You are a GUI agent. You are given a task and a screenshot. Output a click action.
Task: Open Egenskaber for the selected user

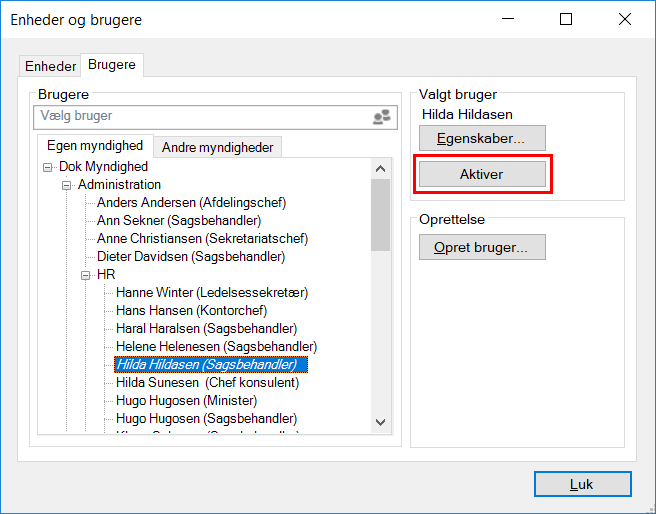tap(482, 138)
